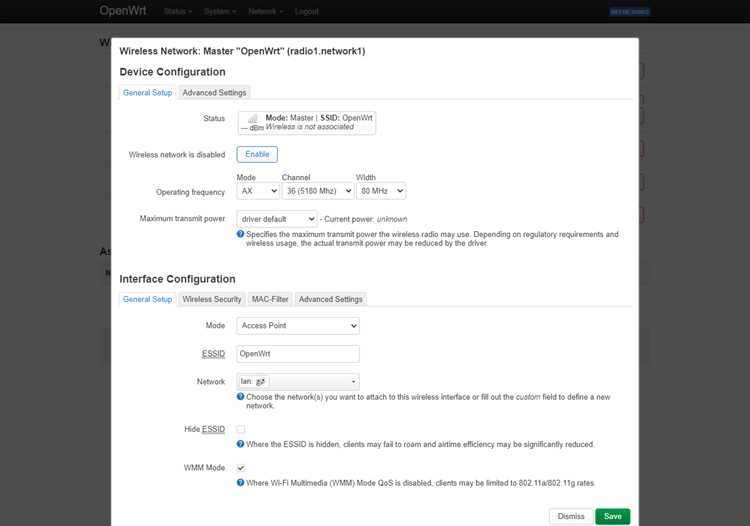
Task: Open Interface Configuration Advanced Settings tab
Action: 331,299
